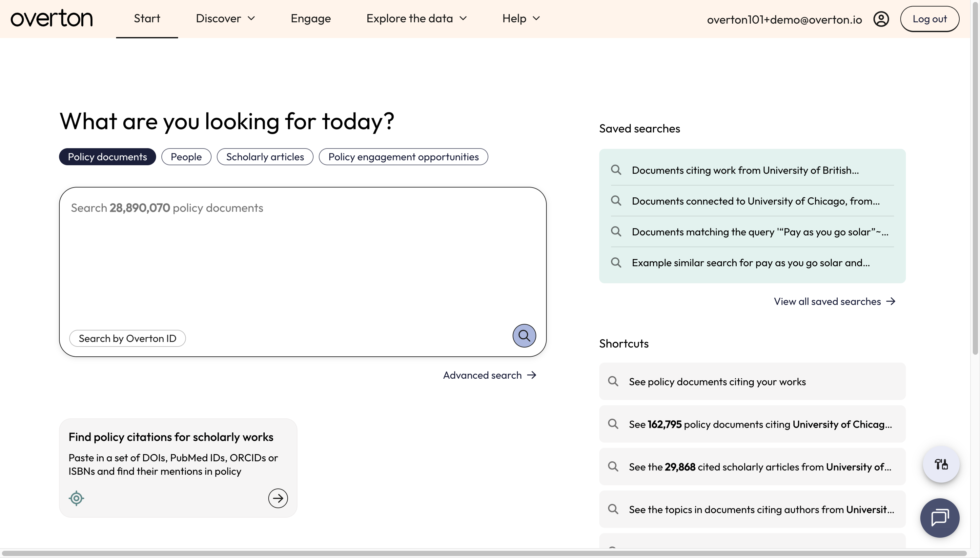The width and height of the screenshot is (980, 558).
Task: Click magnifier beside 29,868 cited articles shortcut
Action: (613, 467)
